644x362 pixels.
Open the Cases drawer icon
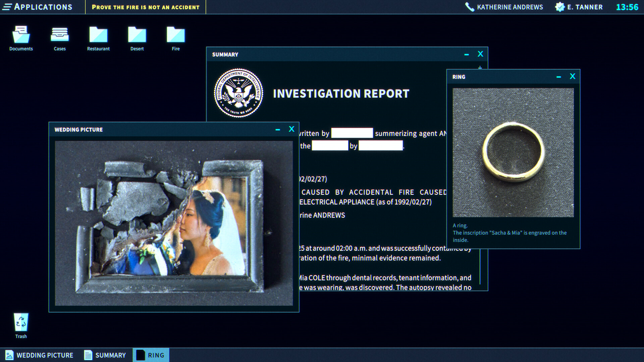coord(59,35)
